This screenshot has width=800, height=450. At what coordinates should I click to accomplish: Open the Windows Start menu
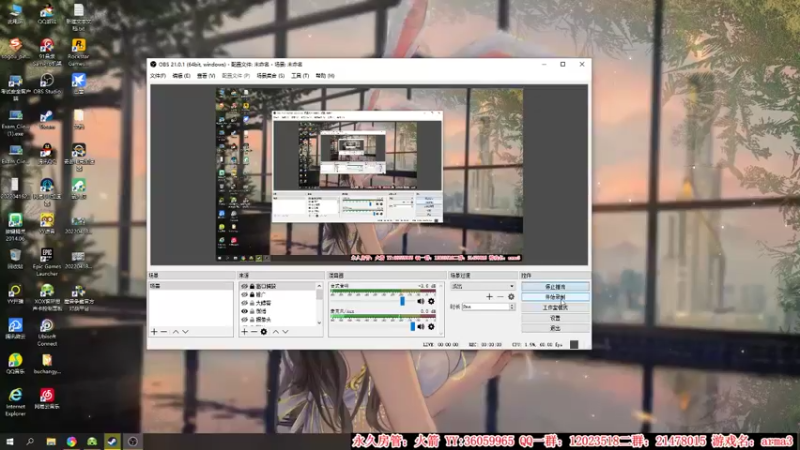click(10, 441)
